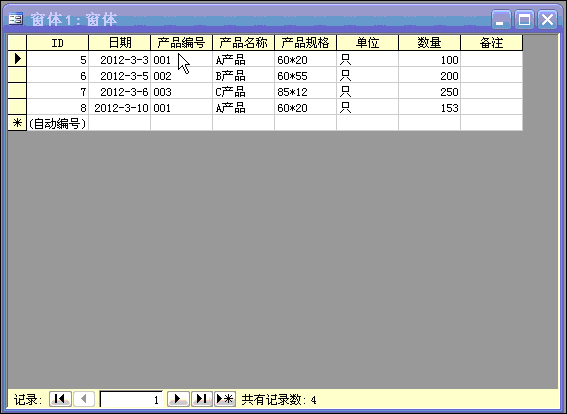Jump to last record button
The image size is (567, 414).
202,399
